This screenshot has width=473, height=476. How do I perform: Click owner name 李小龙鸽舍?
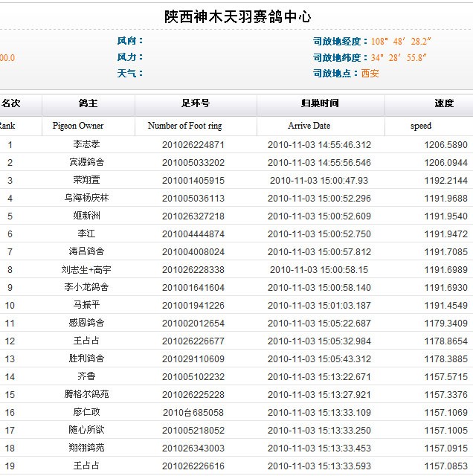tap(88, 287)
